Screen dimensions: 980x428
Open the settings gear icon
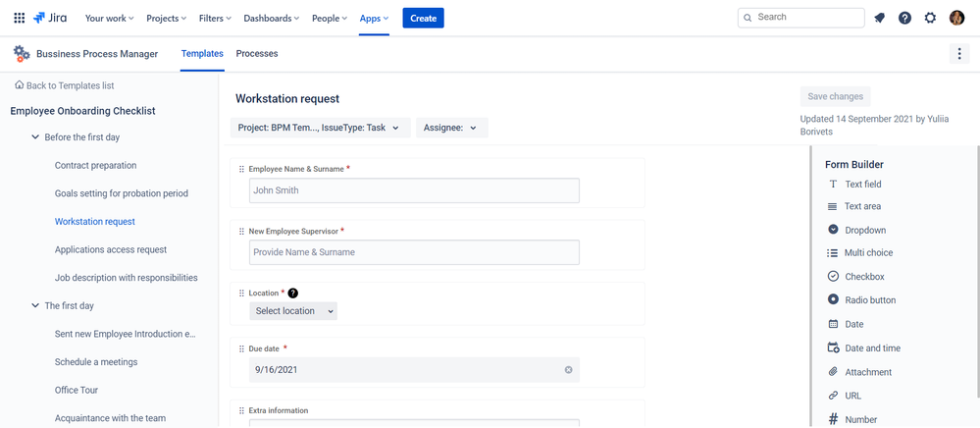click(930, 18)
